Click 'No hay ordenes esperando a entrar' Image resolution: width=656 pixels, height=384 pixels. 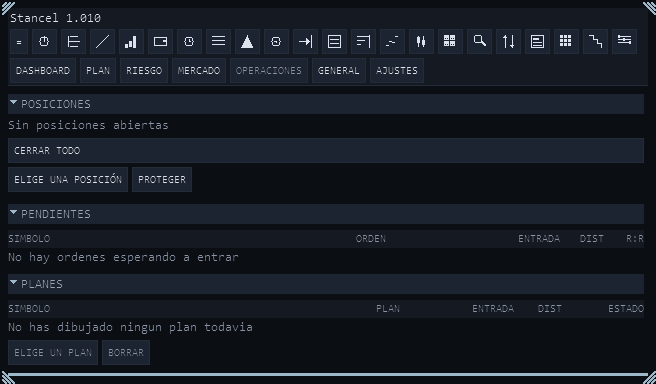[123, 257]
